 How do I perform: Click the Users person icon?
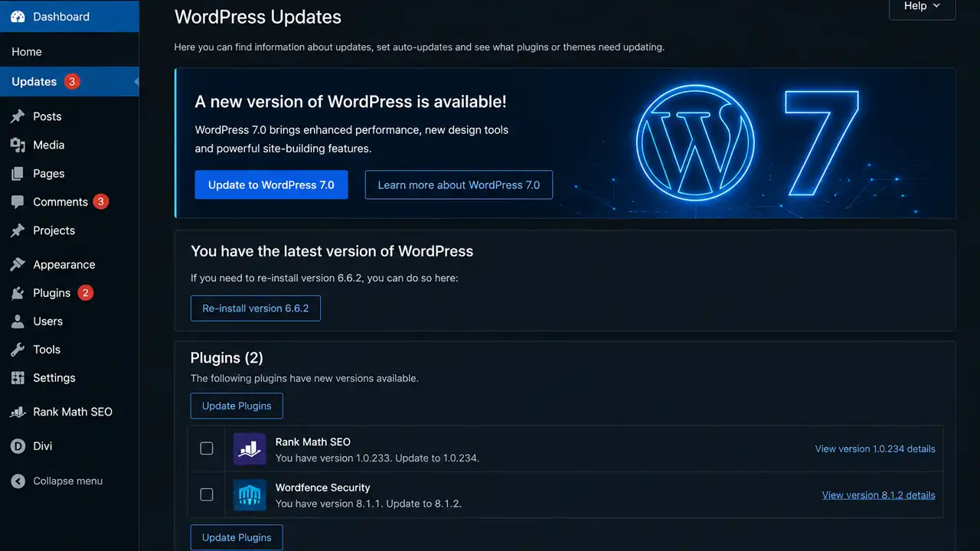[x=18, y=321]
